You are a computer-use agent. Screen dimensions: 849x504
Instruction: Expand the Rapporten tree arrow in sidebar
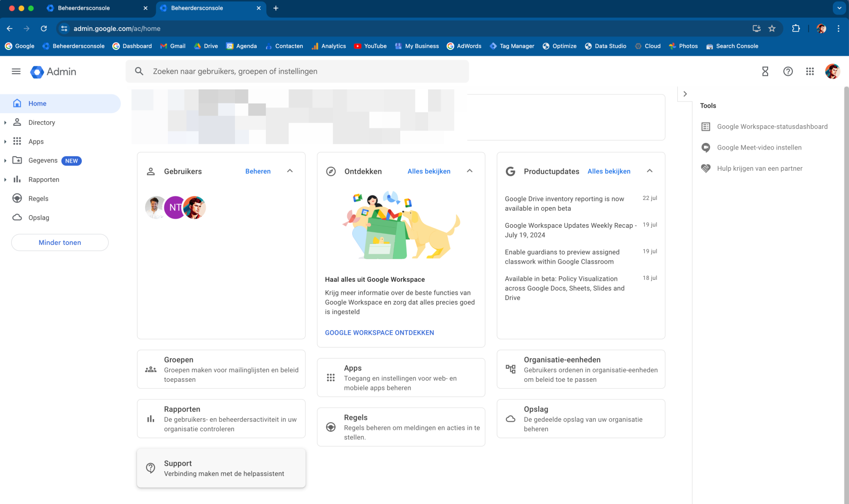tap(5, 180)
